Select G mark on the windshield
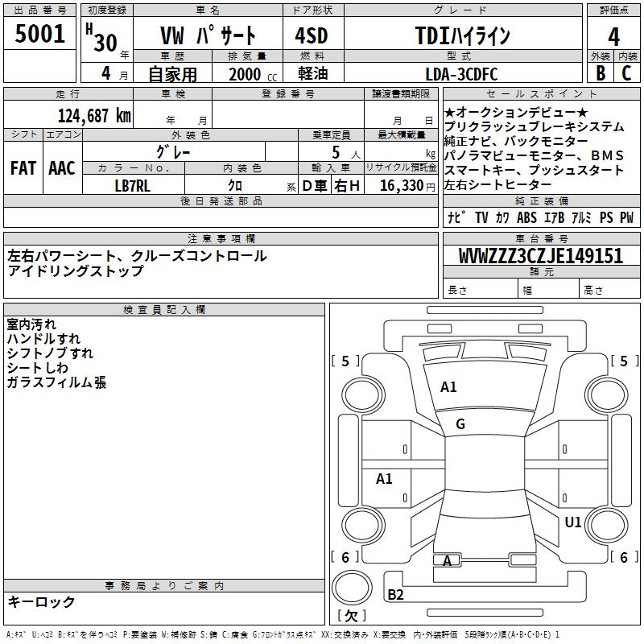Viewport: 644px width, 644px height. pyautogui.click(x=460, y=424)
